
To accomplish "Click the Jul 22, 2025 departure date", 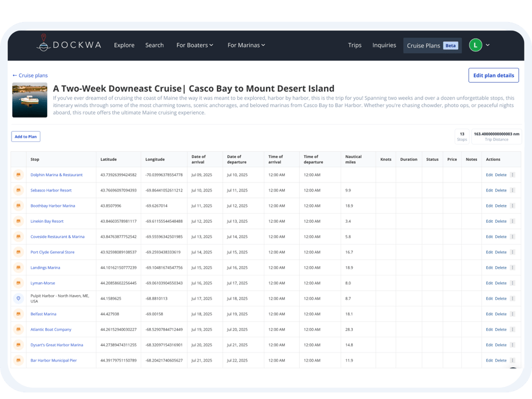I will click(x=237, y=360).
